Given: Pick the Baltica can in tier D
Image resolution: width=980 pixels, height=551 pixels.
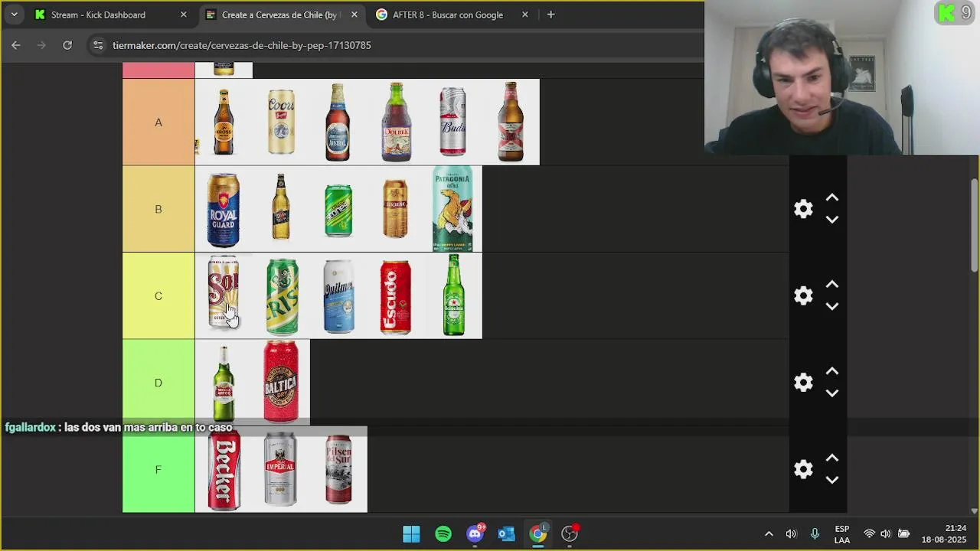Looking at the screenshot, I should (x=281, y=382).
